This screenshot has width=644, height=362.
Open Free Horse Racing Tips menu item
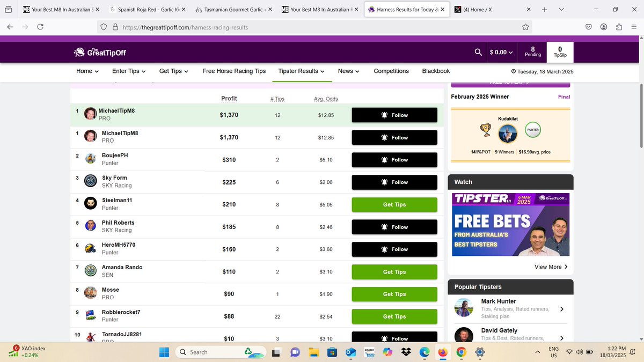pyautogui.click(x=234, y=71)
